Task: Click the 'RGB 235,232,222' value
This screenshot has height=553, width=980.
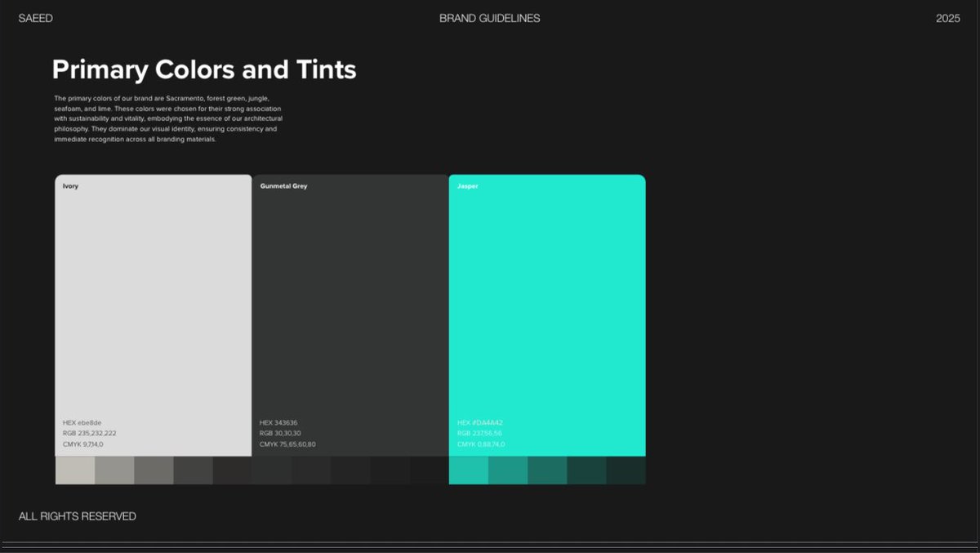Action: [89, 433]
